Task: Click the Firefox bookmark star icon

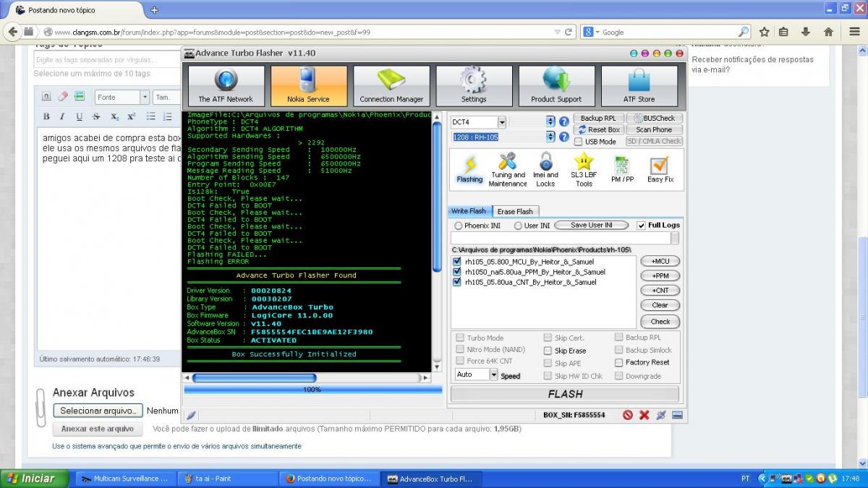Action: (x=764, y=32)
